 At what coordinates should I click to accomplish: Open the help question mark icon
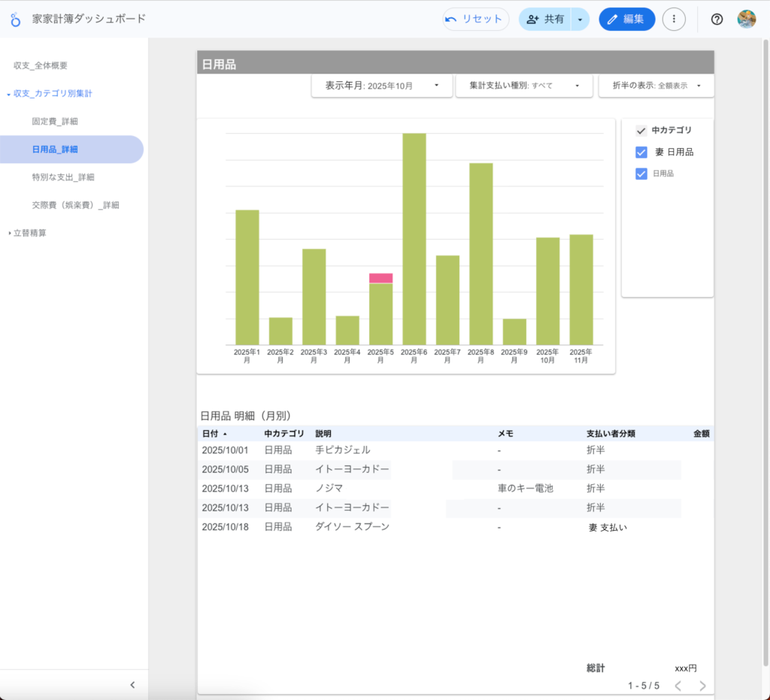[x=717, y=19]
